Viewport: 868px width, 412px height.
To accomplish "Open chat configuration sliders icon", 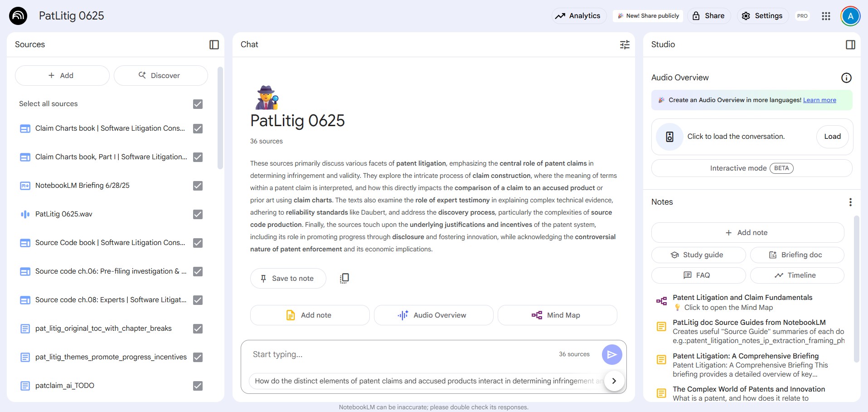I will coord(625,44).
